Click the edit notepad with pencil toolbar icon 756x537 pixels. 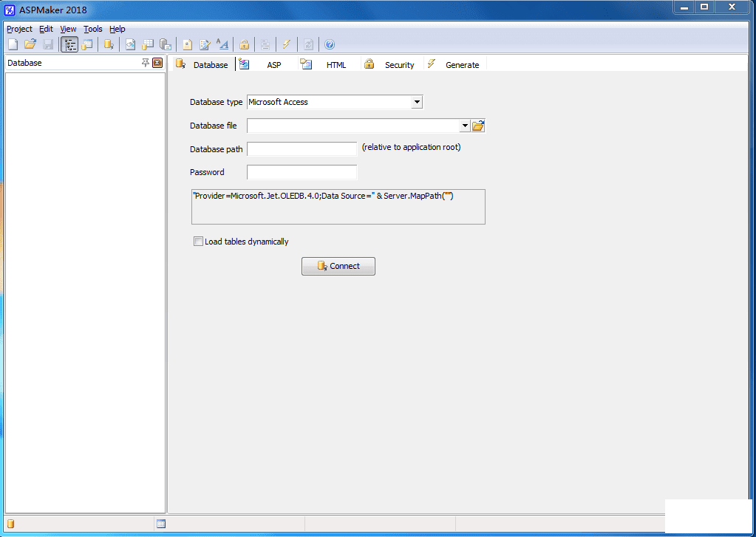205,45
